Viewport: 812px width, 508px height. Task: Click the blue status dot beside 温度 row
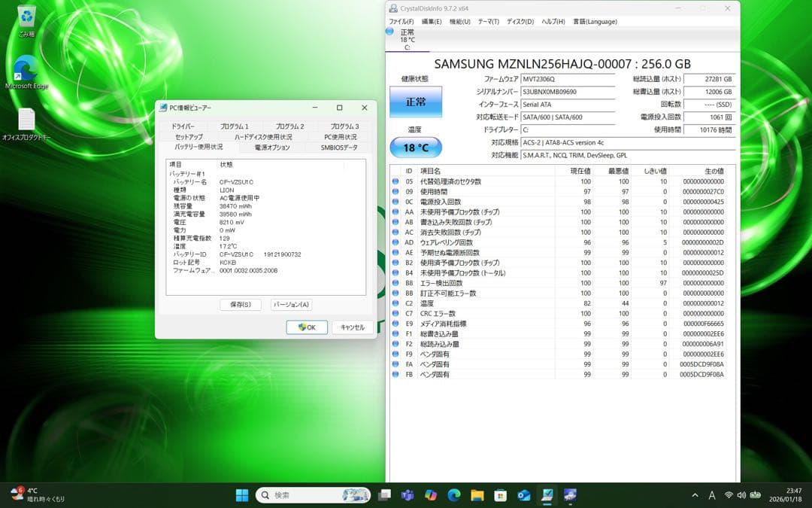(396, 303)
